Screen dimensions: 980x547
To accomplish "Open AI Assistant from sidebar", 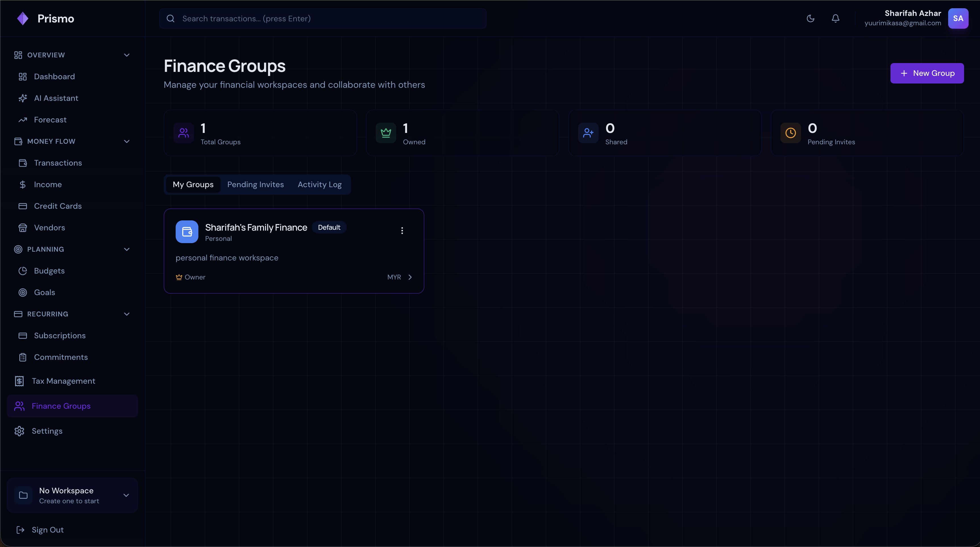I will [56, 98].
